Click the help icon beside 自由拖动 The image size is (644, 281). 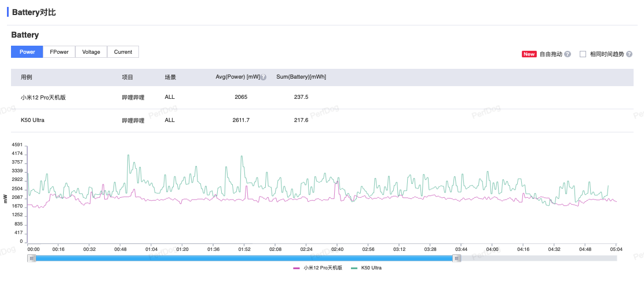coord(568,54)
